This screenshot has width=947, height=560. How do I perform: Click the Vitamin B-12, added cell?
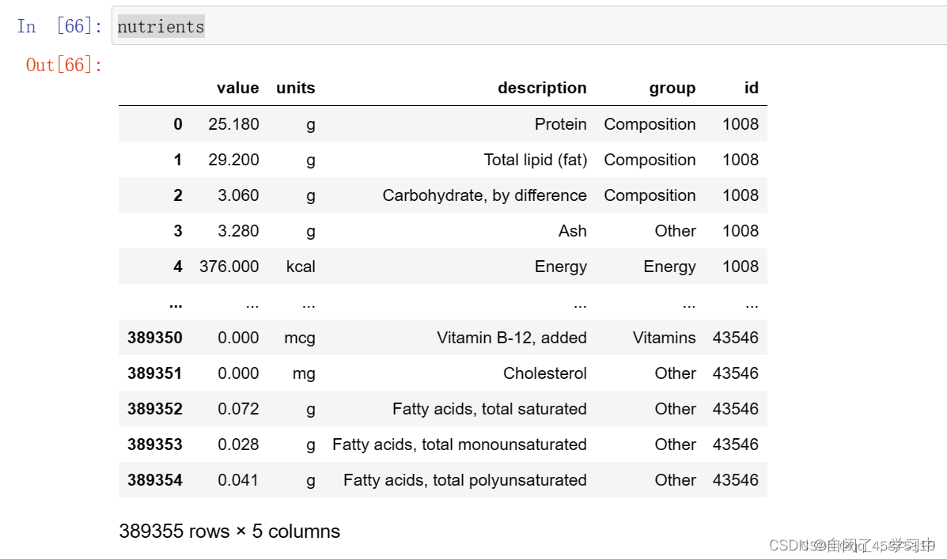(511, 338)
